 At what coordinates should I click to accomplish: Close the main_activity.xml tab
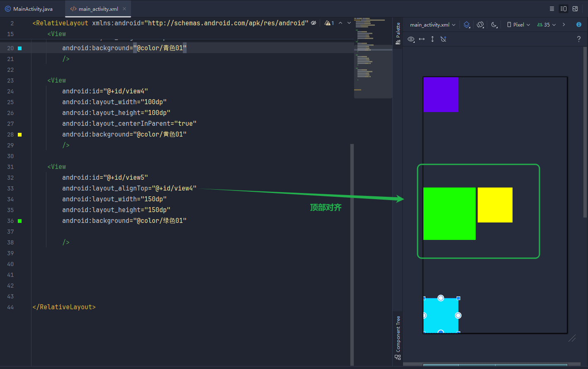point(124,8)
